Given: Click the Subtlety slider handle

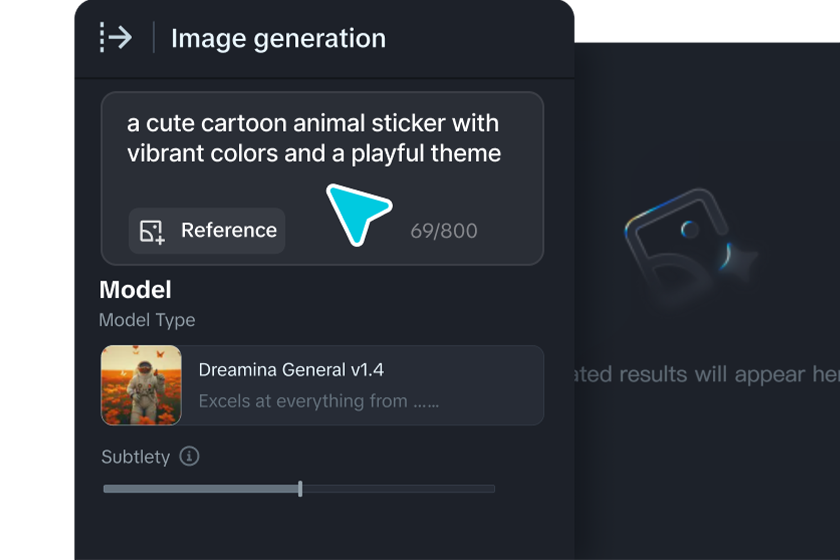Looking at the screenshot, I should point(300,489).
